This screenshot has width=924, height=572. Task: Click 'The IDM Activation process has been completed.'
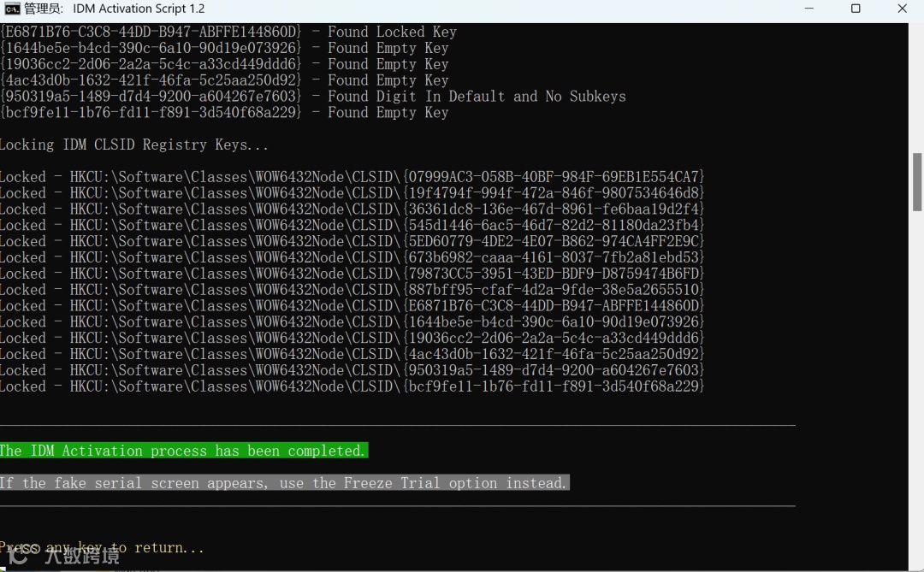[183, 451]
